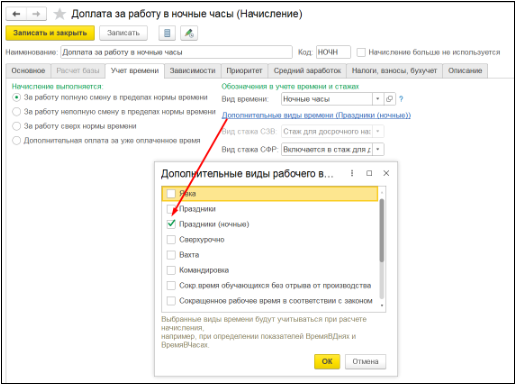
Task: Open selected Вид времени item icon
Action: [389, 99]
